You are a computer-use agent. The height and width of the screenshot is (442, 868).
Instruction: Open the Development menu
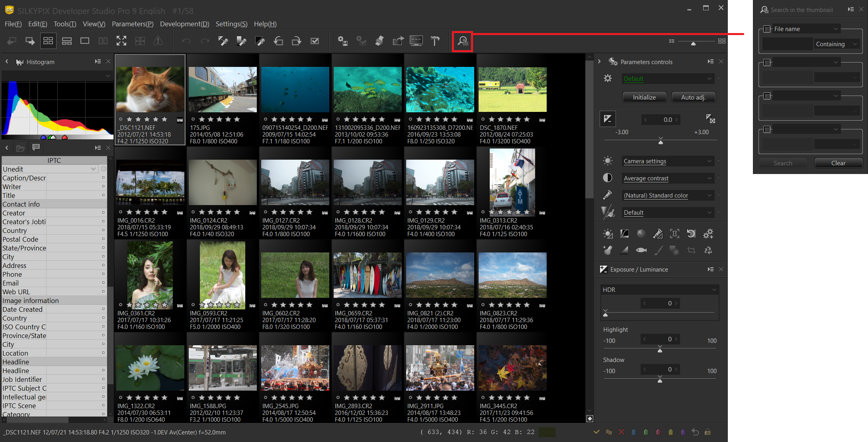click(x=184, y=23)
